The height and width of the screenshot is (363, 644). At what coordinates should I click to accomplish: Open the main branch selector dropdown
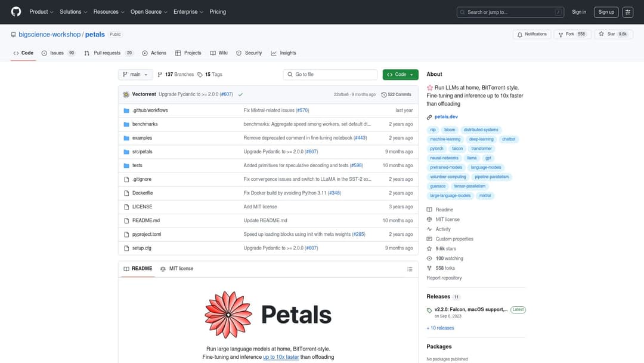[x=135, y=75]
